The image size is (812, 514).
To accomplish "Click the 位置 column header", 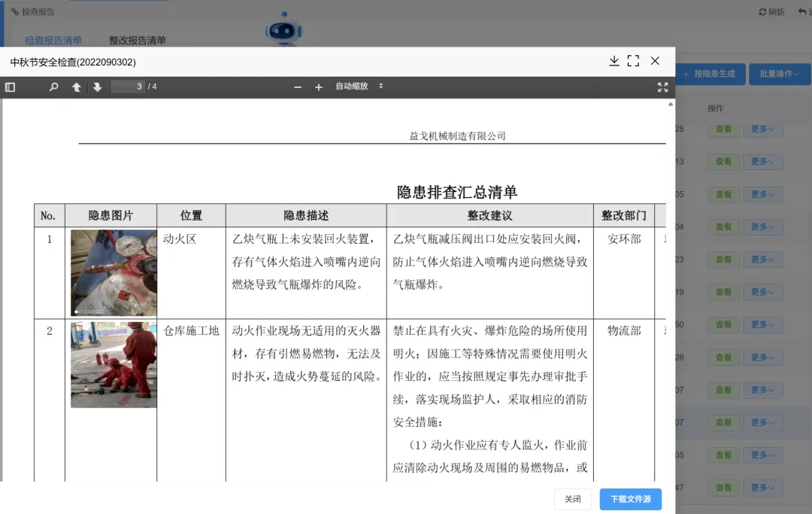I will click(x=191, y=215).
